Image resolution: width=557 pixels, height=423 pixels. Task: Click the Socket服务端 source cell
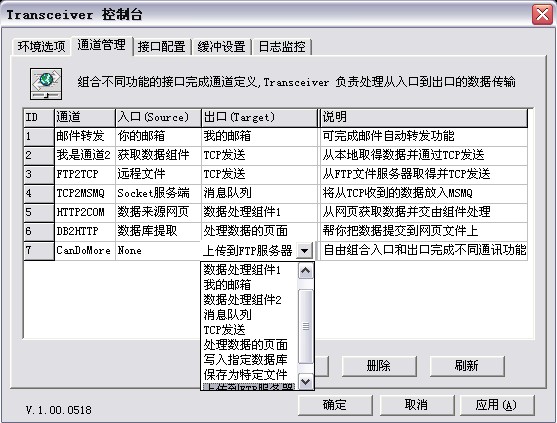(158, 194)
